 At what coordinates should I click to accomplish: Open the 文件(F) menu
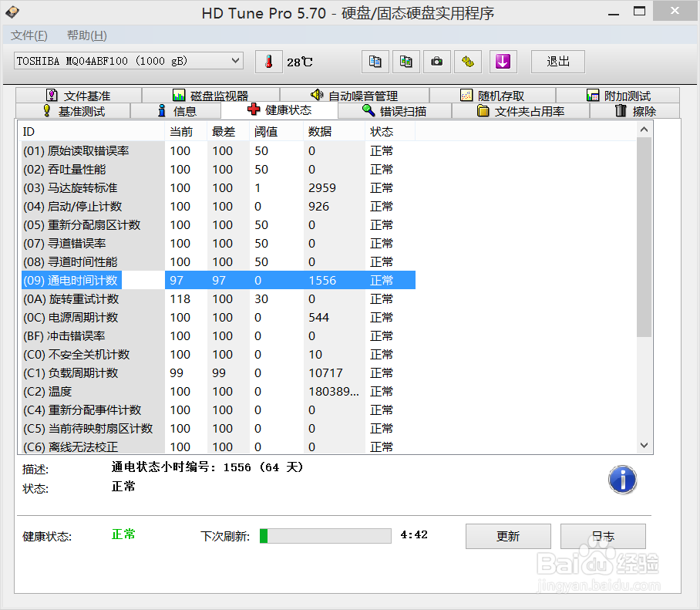pyautogui.click(x=29, y=35)
